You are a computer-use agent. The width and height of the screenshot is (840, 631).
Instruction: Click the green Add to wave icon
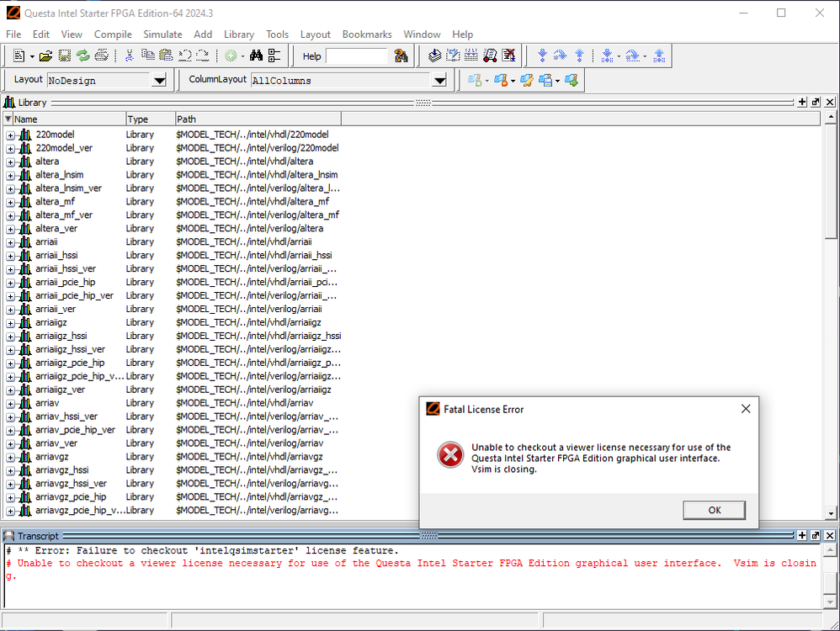[231, 56]
